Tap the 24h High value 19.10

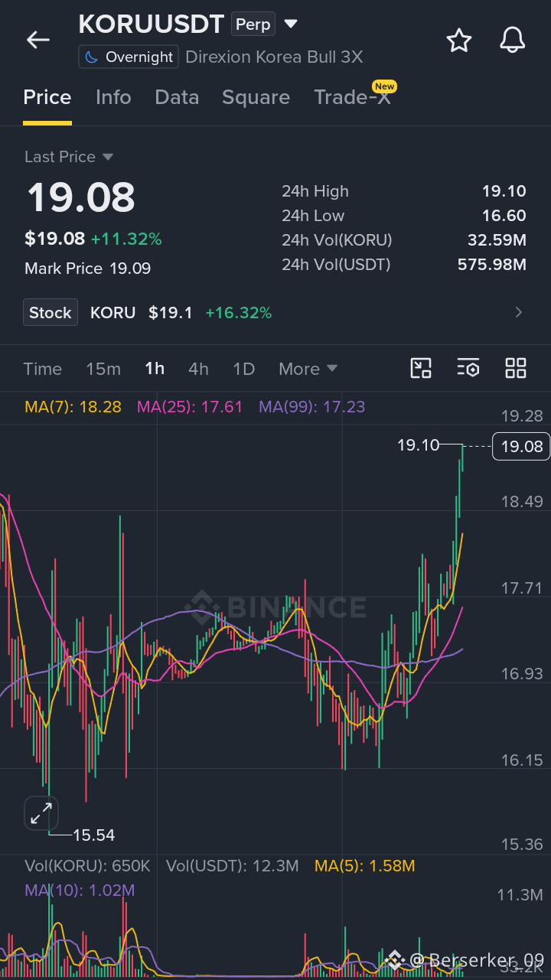(504, 191)
